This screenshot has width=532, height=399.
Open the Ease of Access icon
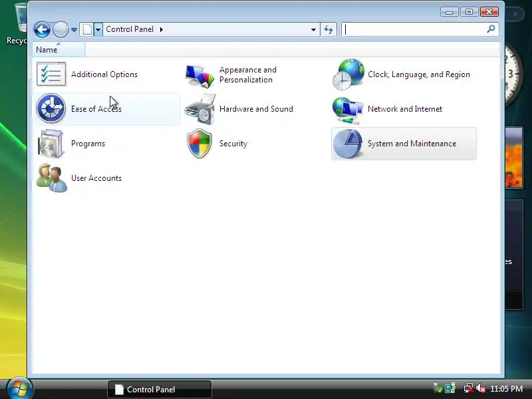click(x=51, y=108)
